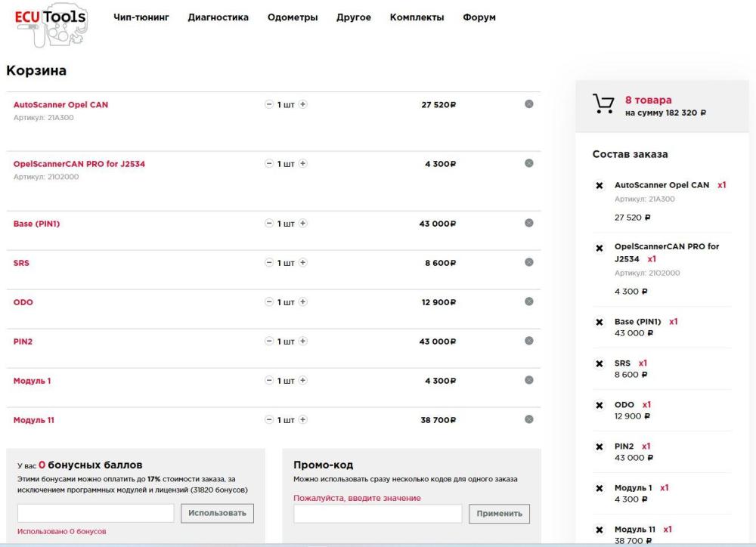The height and width of the screenshot is (547, 756).
Task: Remove ODO row from cart list
Action: tap(529, 301)
